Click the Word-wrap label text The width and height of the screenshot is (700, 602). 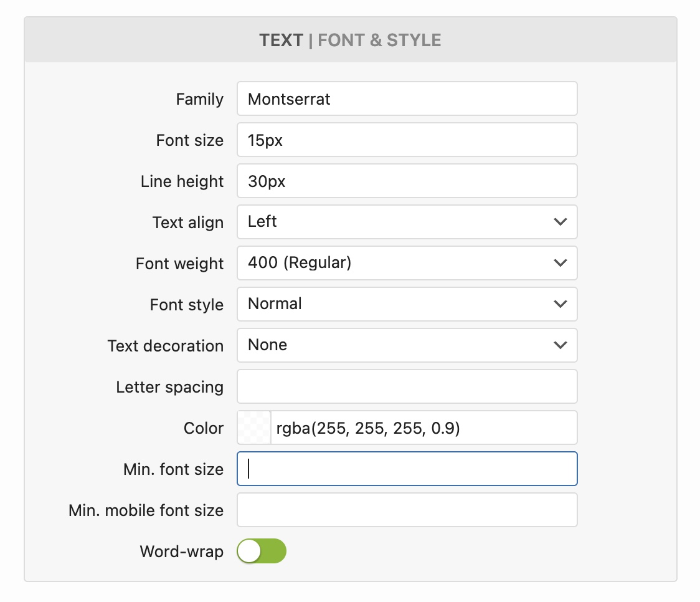[x=181, y=552]
